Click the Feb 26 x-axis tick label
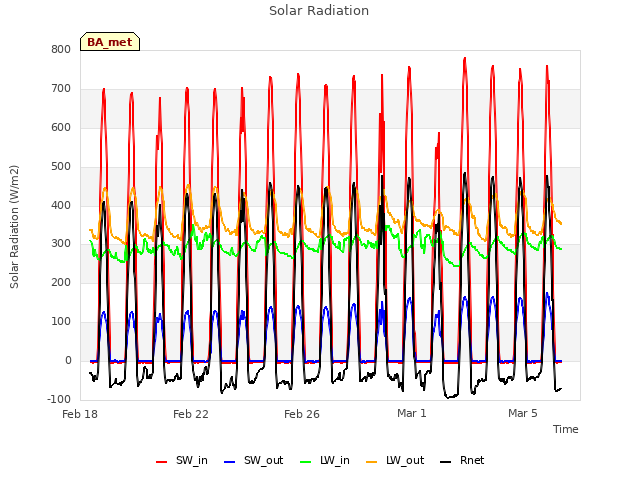This screenshot has width=640, height=480. (302, 414)
